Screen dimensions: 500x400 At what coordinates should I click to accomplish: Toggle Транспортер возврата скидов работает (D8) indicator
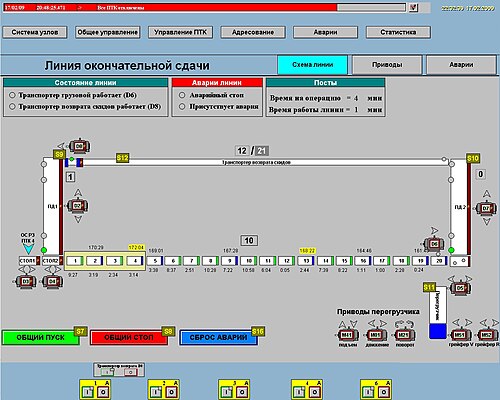click(x=12, y=107)
